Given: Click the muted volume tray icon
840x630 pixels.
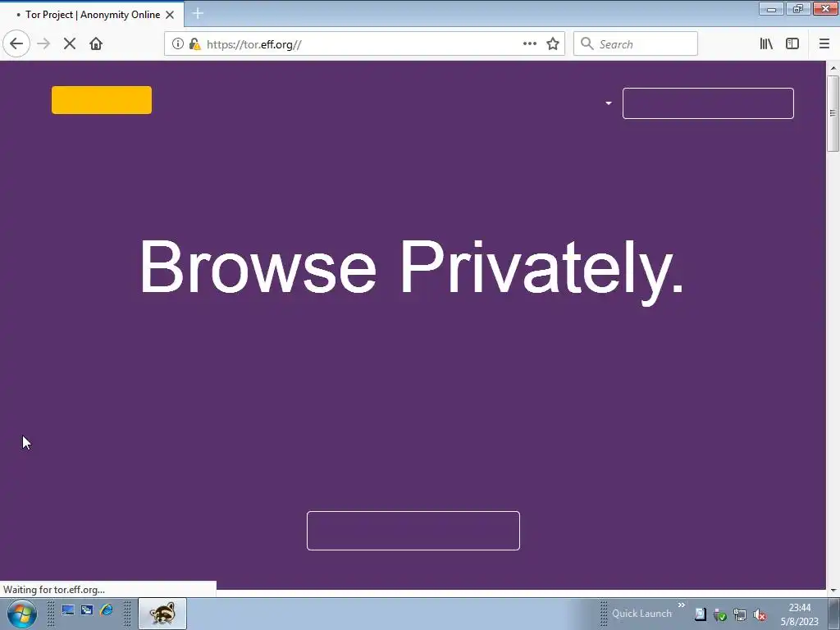Looking at the screenshot, I should point(760,614).
